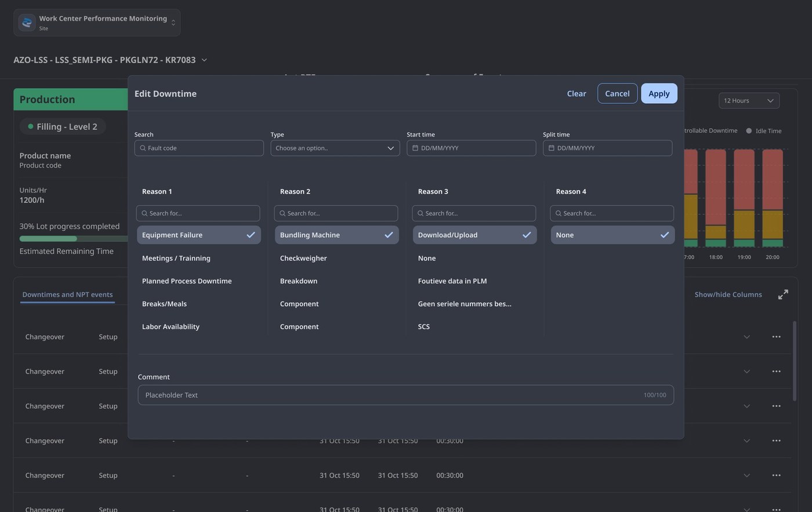Open the site switcher up-down chevron

click(173, 23)
